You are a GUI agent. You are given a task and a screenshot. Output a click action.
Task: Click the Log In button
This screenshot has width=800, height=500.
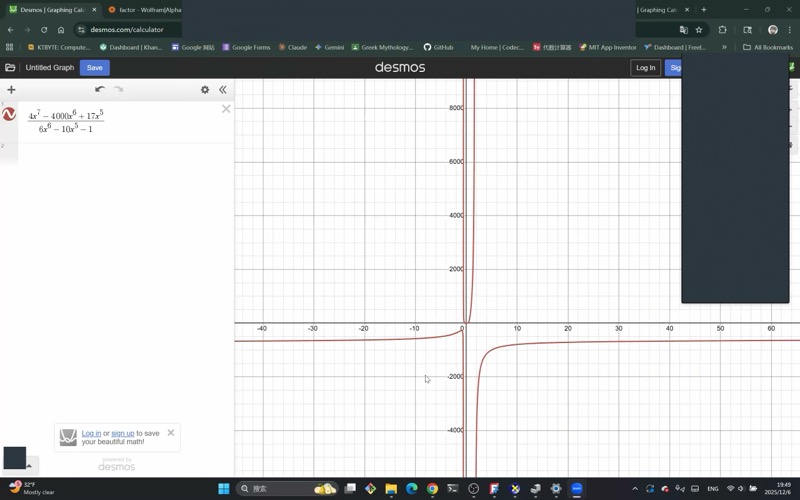click(645, 68)
